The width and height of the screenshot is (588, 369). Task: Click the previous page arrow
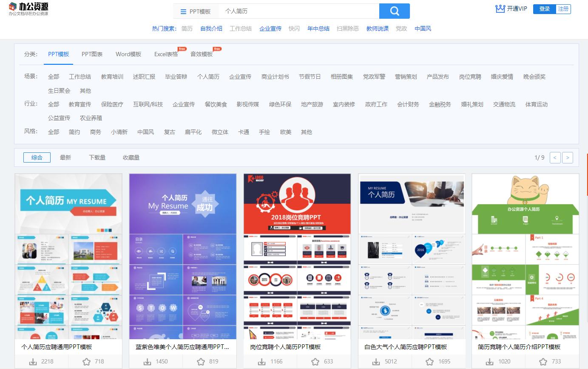(555, 157)
